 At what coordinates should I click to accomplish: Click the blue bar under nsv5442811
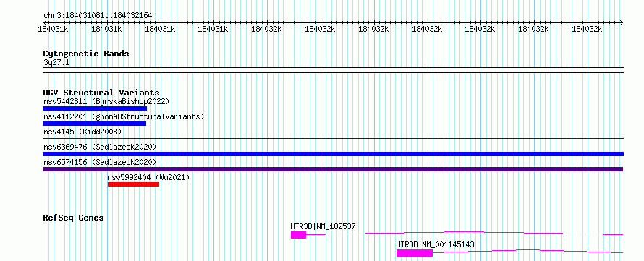(x=95, y=108)
